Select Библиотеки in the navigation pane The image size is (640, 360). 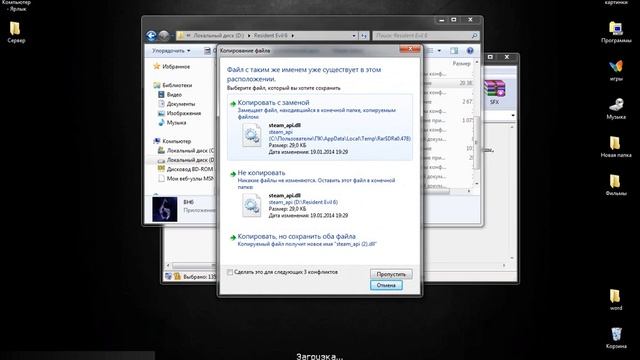tap(173, 85)
